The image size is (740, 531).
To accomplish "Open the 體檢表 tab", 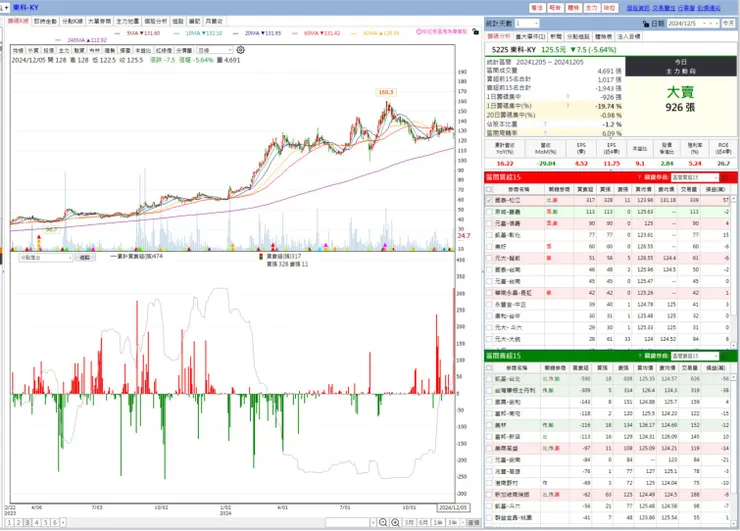I will pyautogui.click(x=603, y=36).
